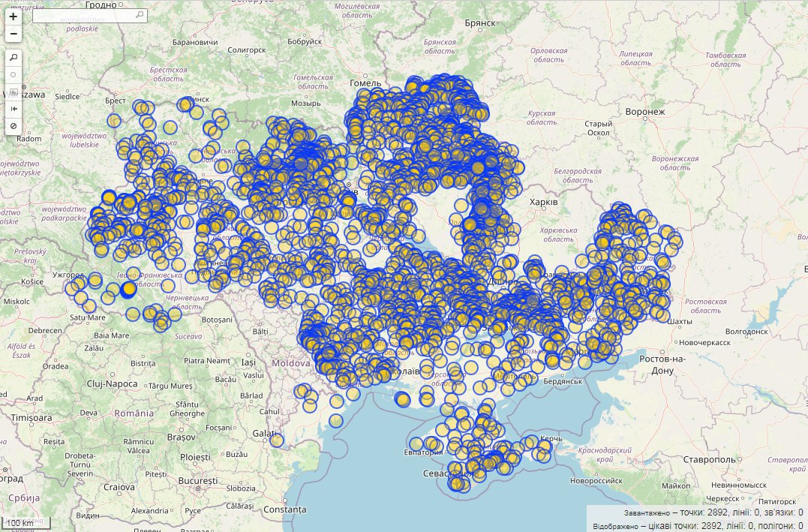Select the bright yellow marker near Івано-Франківська label
The height and width of the screenshot is (532, 808).
pos(128,290)
